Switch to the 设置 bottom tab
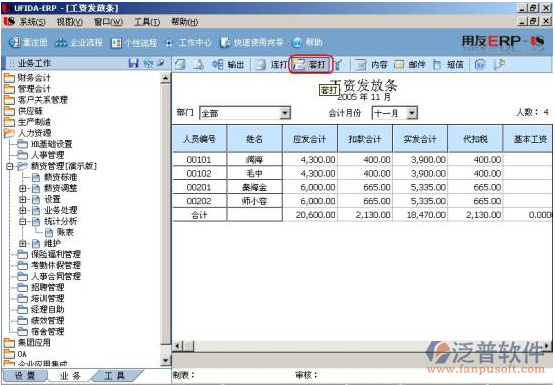The width and height of the screenshot is (555, 385). click(24, 375)
